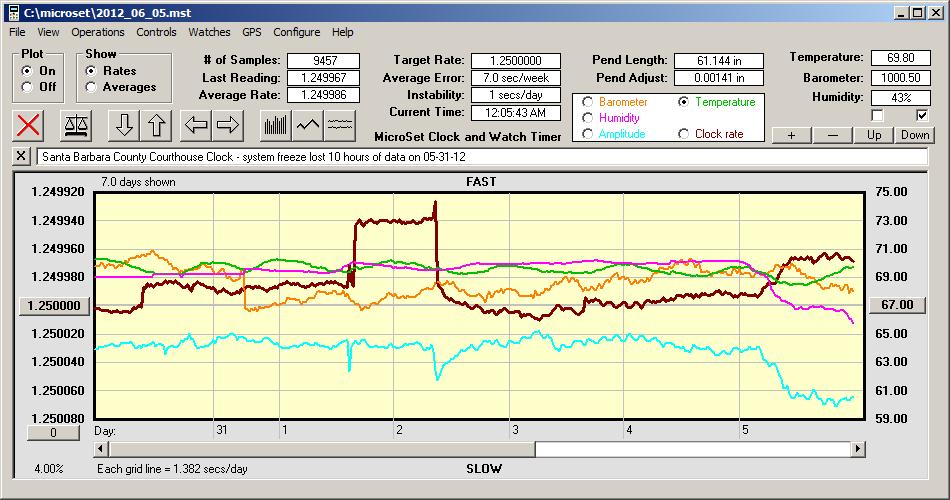Open the GPS menu
This screenshot has height=500, width=950.
tap(252, 32)
